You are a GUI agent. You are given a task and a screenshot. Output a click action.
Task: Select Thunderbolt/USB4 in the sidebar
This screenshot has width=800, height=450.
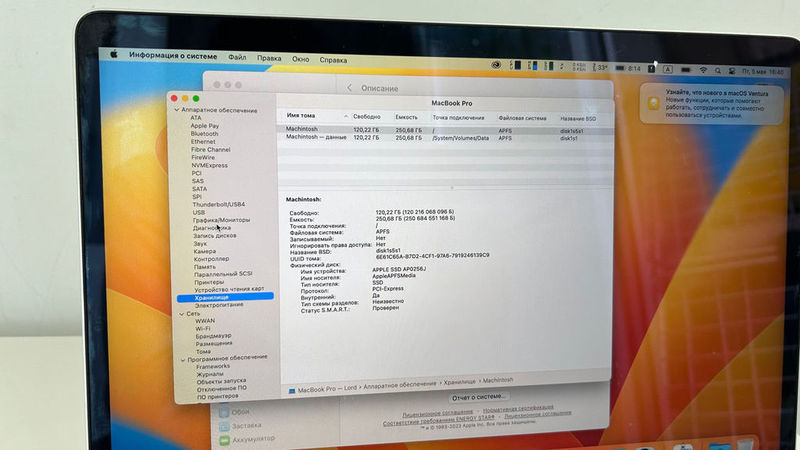click(x=218, y=204)
